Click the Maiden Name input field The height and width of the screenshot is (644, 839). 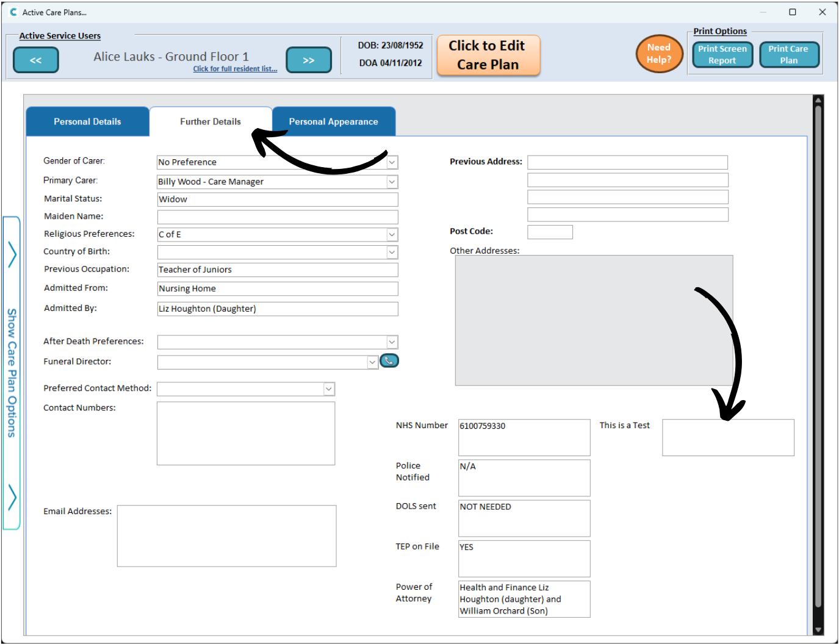[277, 217]
